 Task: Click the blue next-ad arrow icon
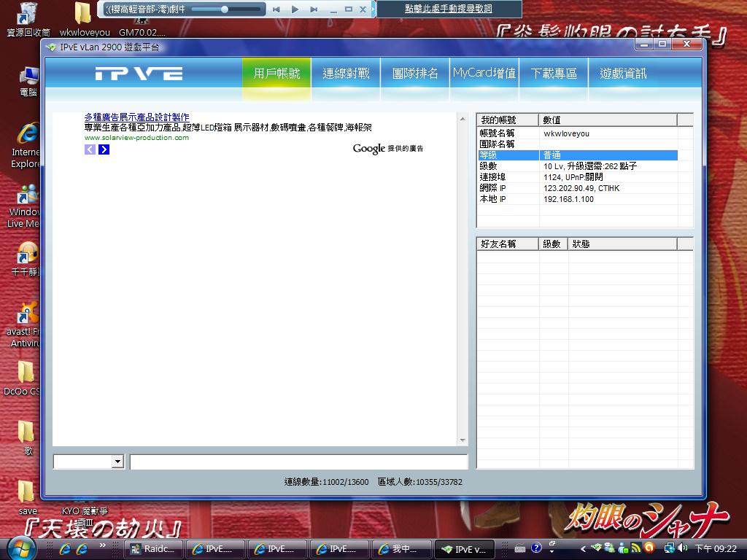pyautogui.click(x=104, y=149)
